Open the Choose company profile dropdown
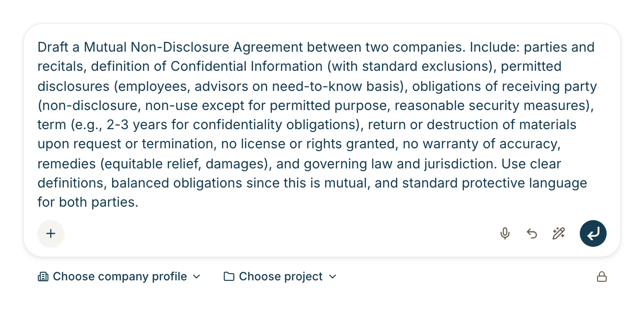644x310 pixels. pos(119,277)
